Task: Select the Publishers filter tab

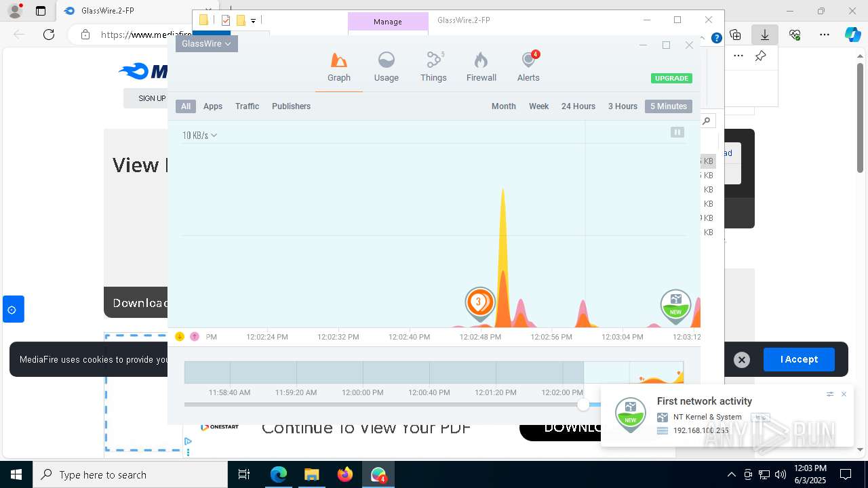Action: (x=291, y=106)
